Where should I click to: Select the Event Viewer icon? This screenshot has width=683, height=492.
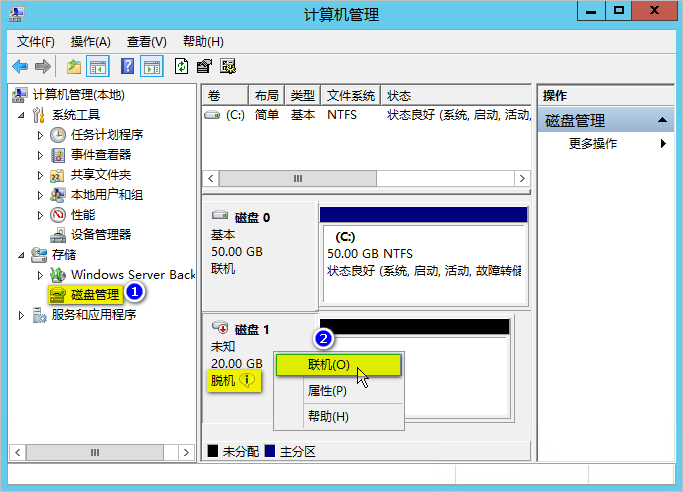pos(57,155)
